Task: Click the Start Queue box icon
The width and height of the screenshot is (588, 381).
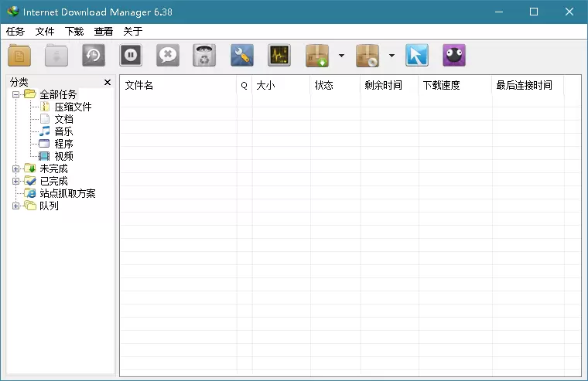Action: [x=317, y=56]
